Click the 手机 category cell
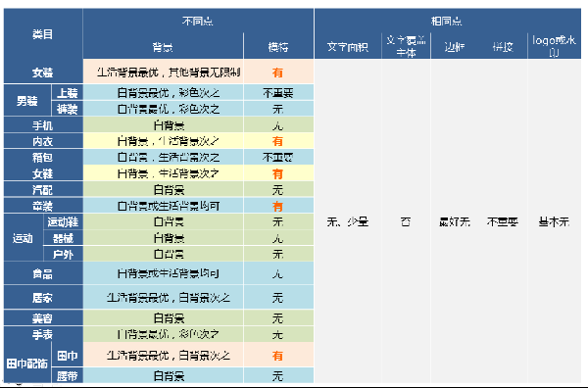The height and width of the screenshot is (388, 588). point(43,124)
